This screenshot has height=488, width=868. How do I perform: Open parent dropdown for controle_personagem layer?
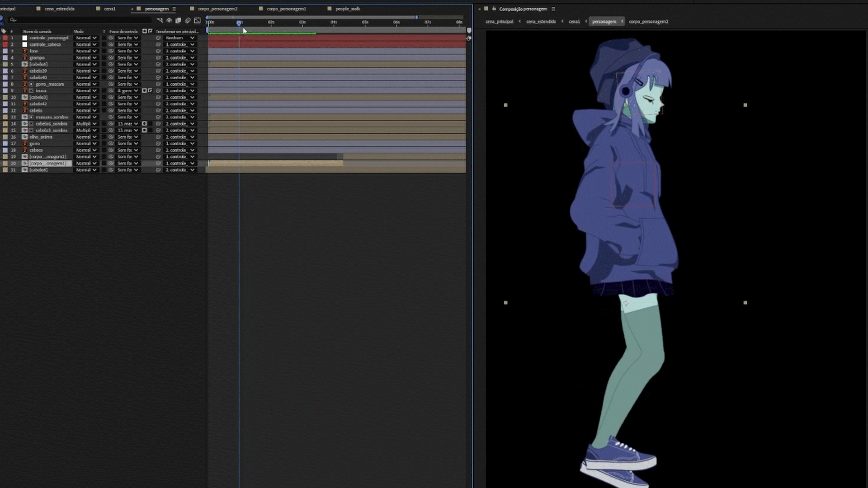pos(180,38)
